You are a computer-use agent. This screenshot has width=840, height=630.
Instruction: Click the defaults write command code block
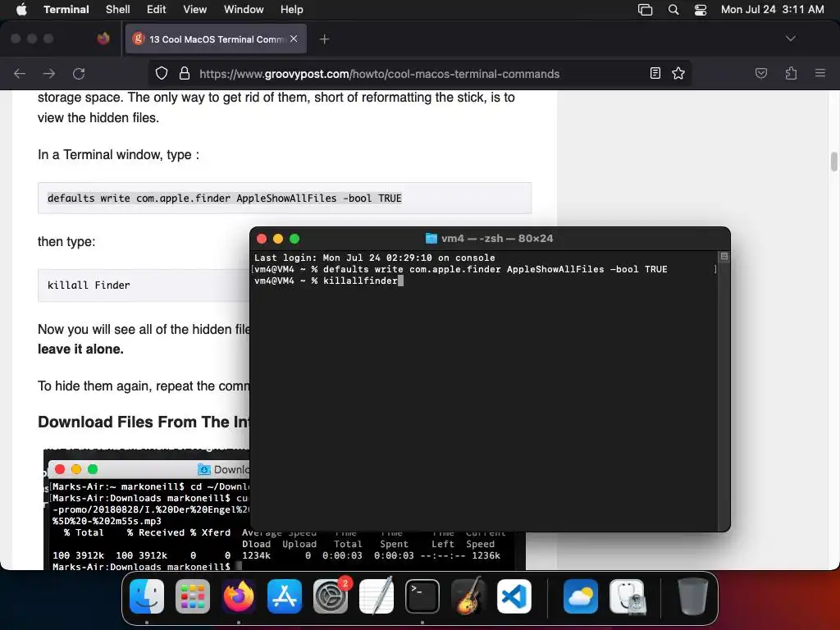coord(285,199)
